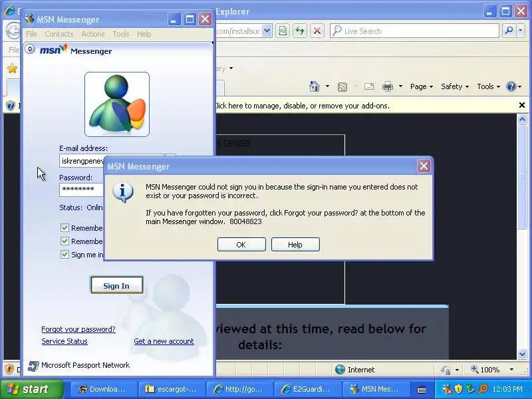Image resolution: width=532 pixels, height=399 pixels.
Task: Open the Forgot your password? link
Action: 78,329
